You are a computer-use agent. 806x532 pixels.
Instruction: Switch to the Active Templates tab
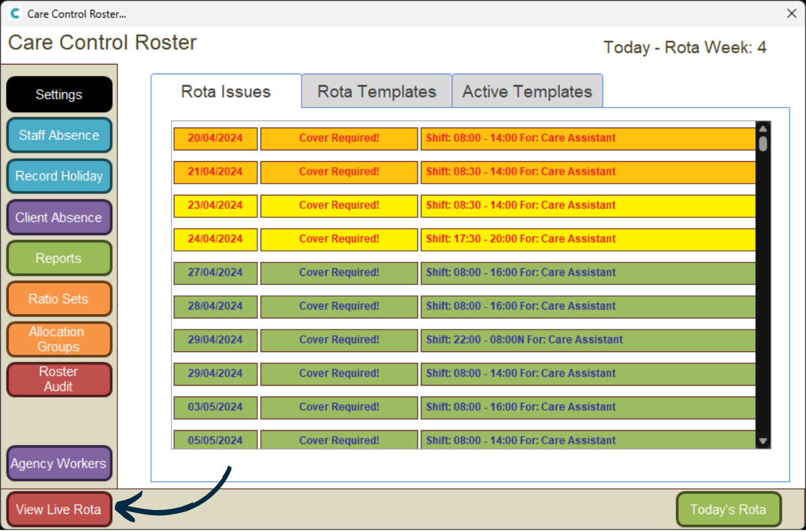coord(527,92)
